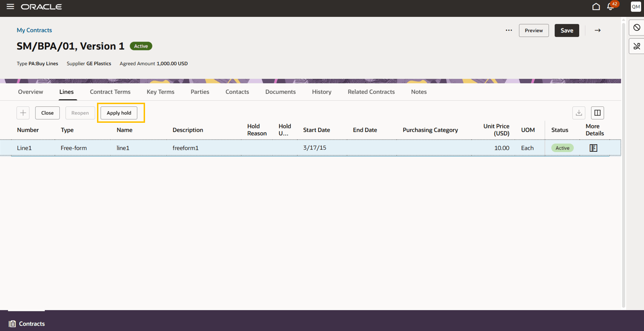644x331 pixels.
Task: Click the 1,000.00 USD agreed amount
Action: [x=172, y=63]
